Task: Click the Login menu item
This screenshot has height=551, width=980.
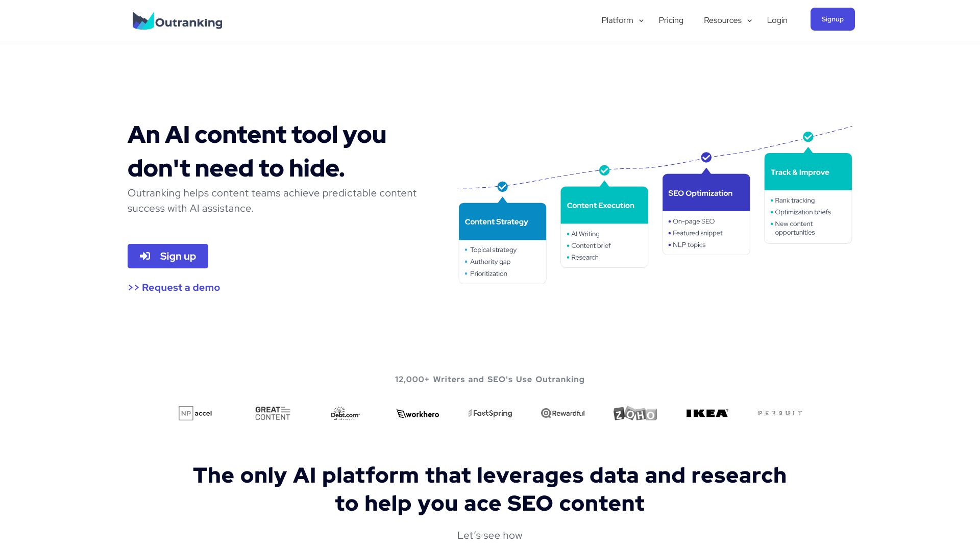Action: tap(777, 20)
